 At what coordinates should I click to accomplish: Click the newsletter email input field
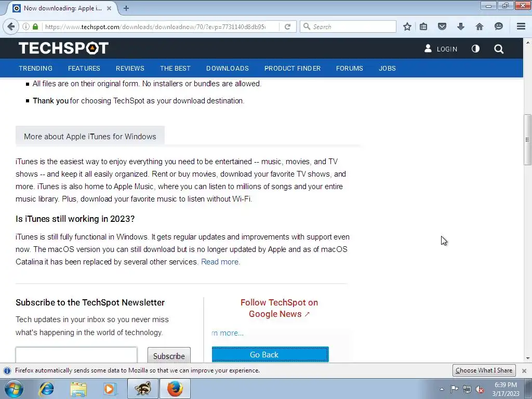click(x=76, y=355)
